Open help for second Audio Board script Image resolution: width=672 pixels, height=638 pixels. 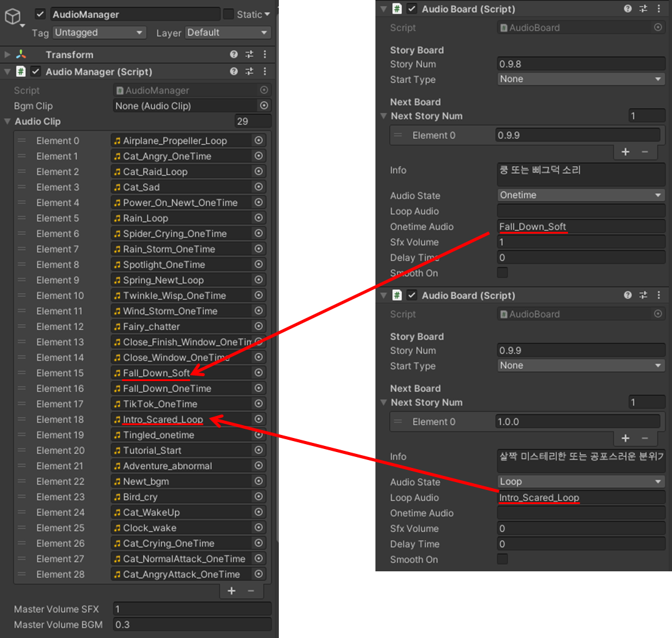pyautogui.click(x=628, y=295)
